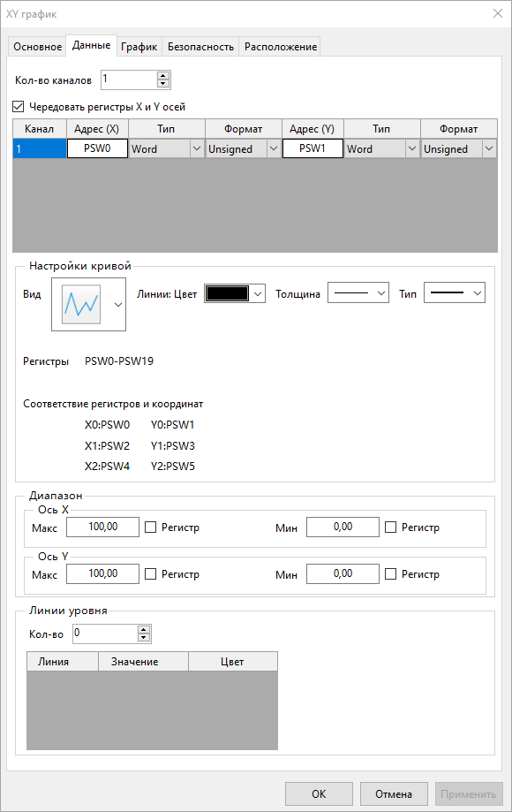Decrease channel count with down arrow
This screenshot has width=512, height=812.
pyautogui.click(x=163, y=84)
